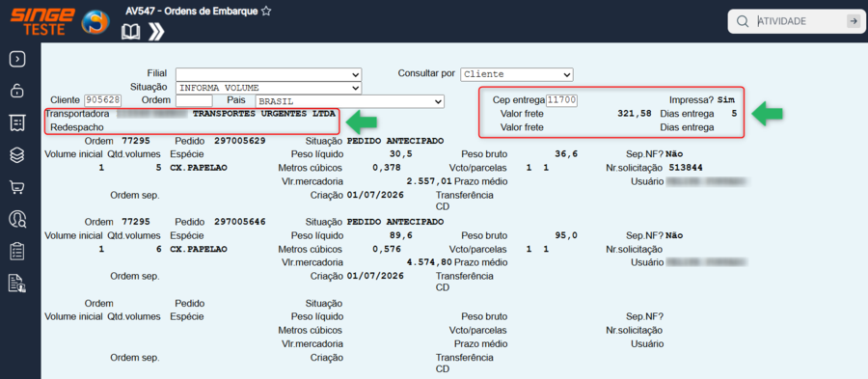Click Peso líquido value 89,6
This screenshot has width=868, height=379.
(x=401, y=235)
